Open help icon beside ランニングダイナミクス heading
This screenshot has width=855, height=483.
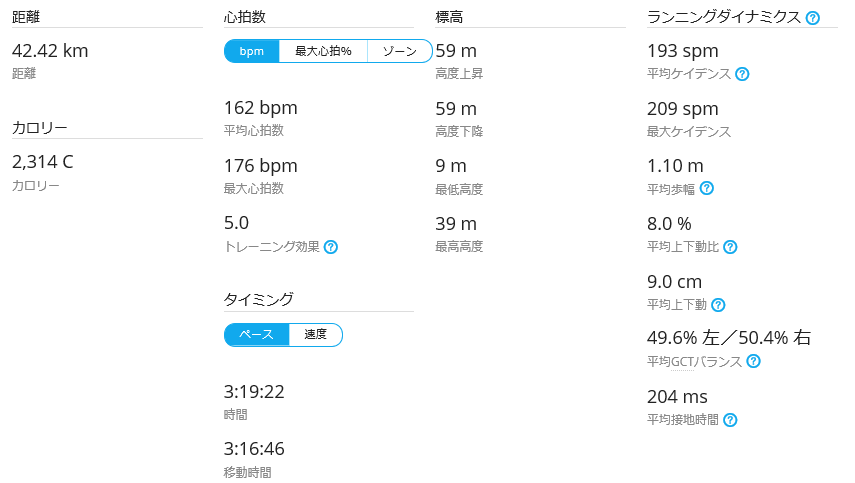click(812, 18)
